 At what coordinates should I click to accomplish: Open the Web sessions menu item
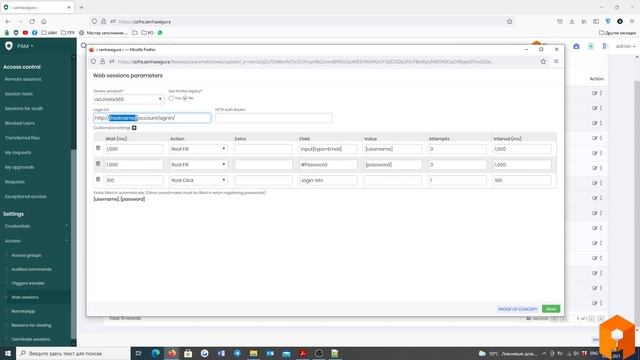[25, 297]
